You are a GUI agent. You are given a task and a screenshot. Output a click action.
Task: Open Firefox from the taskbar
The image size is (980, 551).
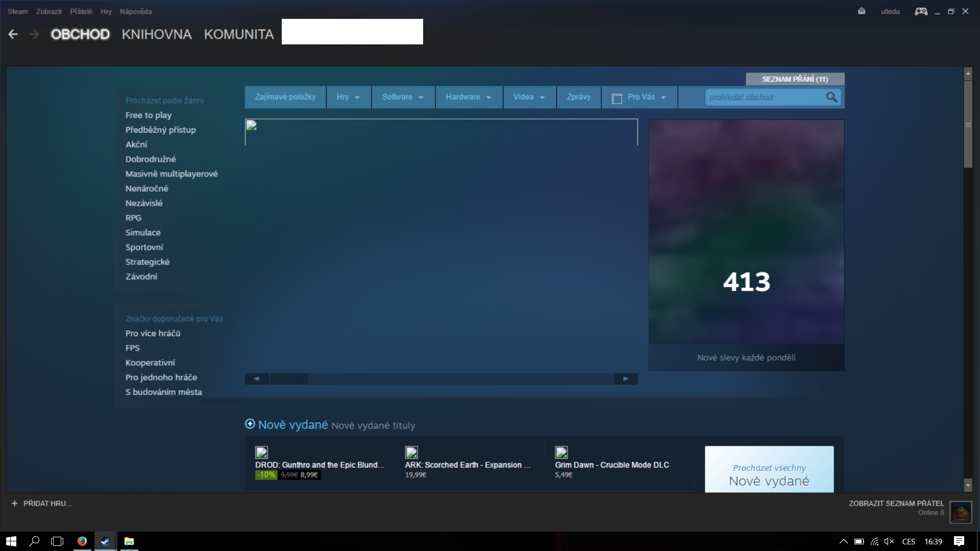click(82, 541)
